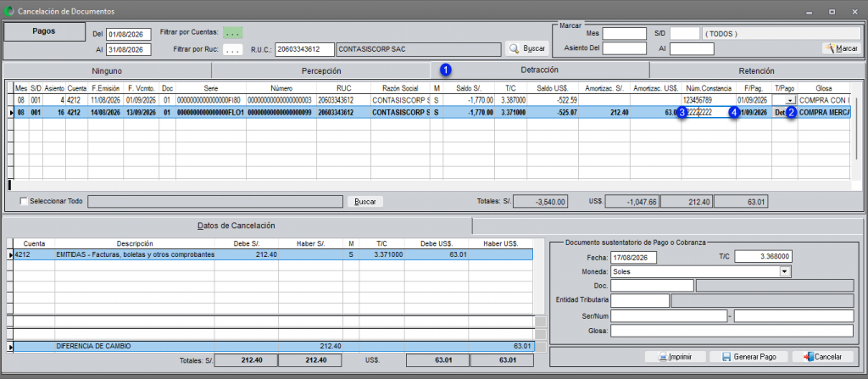The height and width of the screenshot is (379, 868).
Task: Switch to the Percepción tab
Action: pos(321,70)
